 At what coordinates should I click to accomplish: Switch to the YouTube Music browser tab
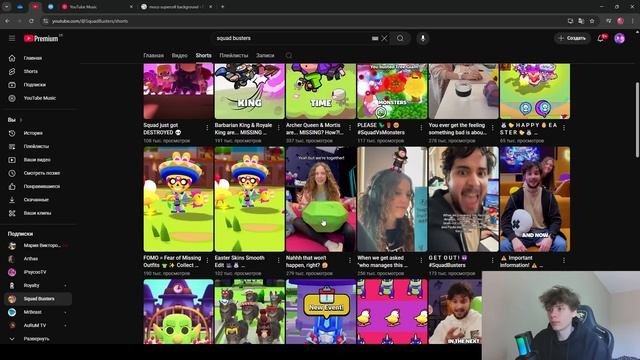click(x=97, y=7)
